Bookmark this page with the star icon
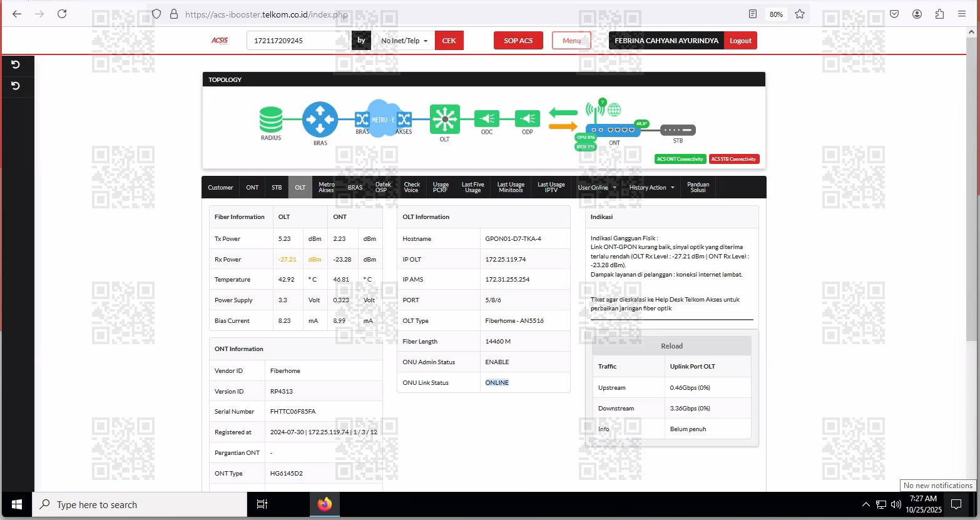Image resolution: width=980 pixels, height=520 pixels. click(x=800, y=14)
